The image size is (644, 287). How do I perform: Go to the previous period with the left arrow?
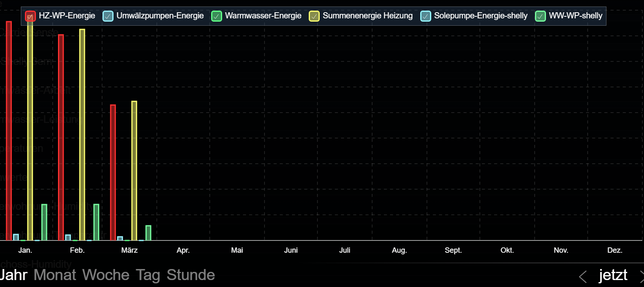583,276
